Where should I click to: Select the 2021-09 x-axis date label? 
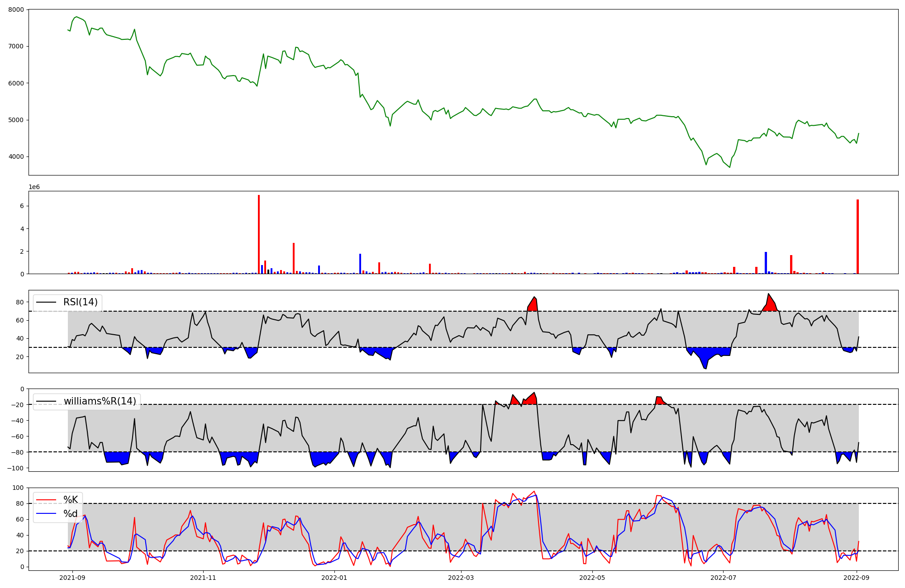point(72,578)
